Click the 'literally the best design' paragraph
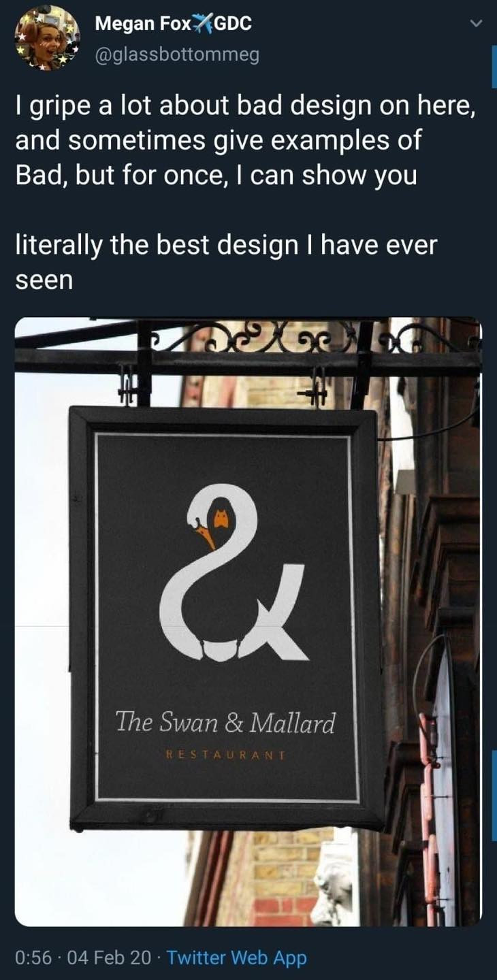The height and width of the screenshot is (980, 497). point(225,262)
